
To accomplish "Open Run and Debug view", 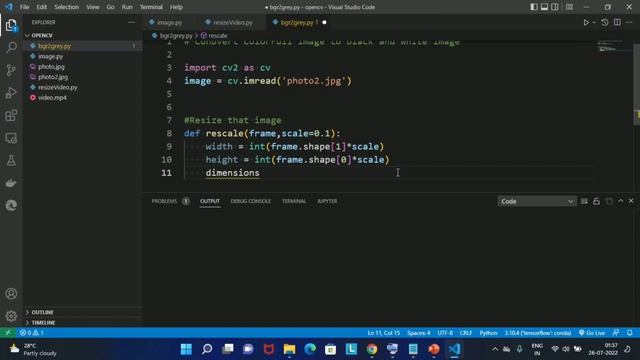I will tap(11, 93).
